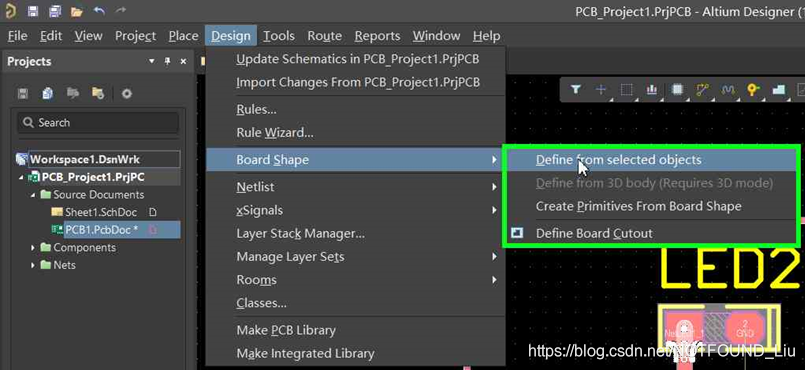805x370 pixels.
Task: Open the Tools menu
Action: (x=279, y=36)
